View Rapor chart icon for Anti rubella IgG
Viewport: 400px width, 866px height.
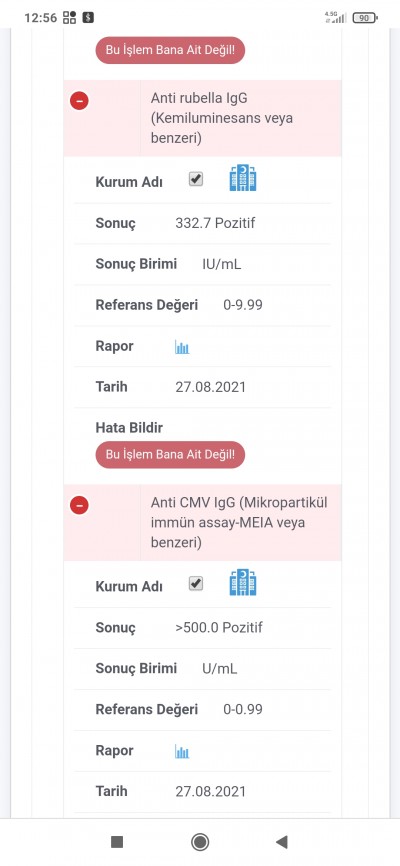pyautogui.click(x=182, y=347)
